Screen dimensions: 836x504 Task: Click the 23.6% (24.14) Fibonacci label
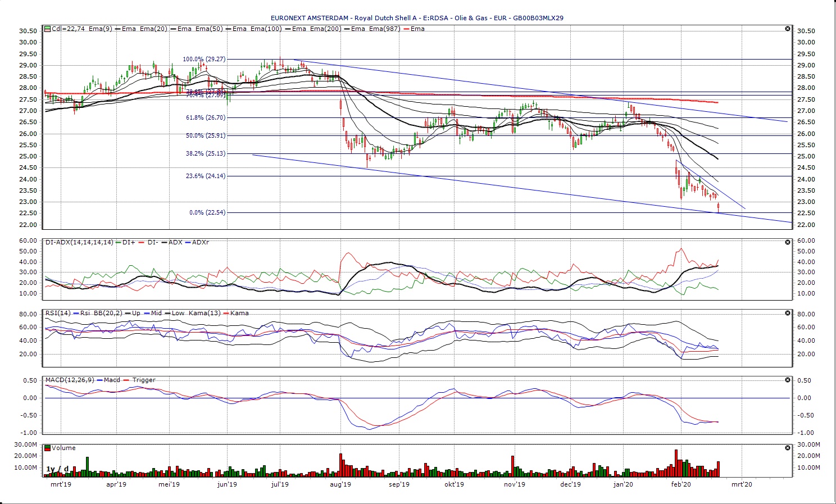point(206,176)
